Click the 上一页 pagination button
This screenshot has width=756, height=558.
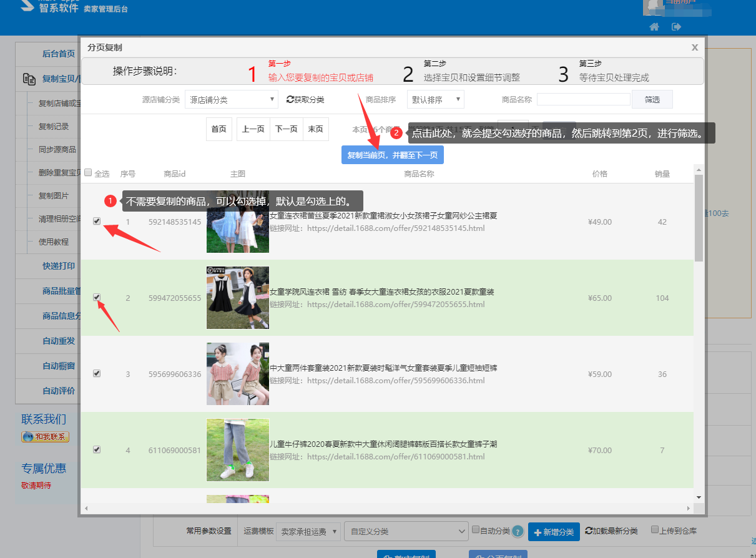pos(253,129)
